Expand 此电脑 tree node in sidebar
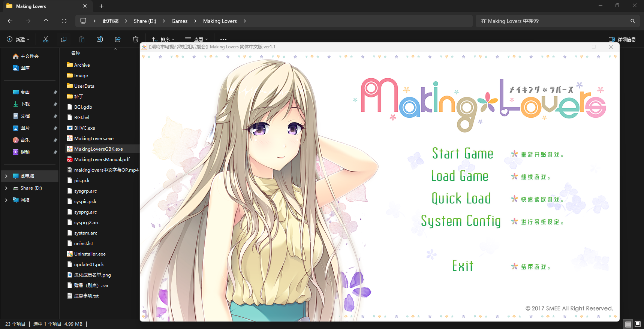This screenshot has height=329, width=644. (x=6, y=176)
